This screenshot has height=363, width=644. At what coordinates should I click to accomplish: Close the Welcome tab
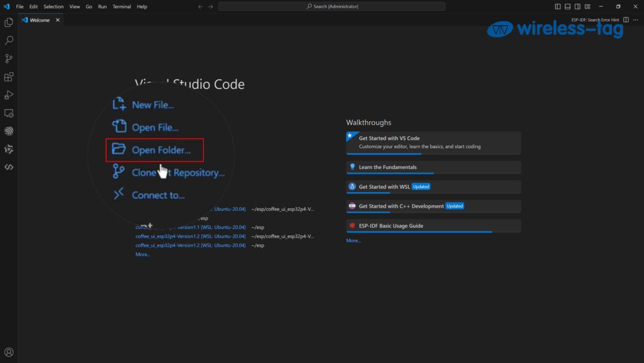[58, 20]
